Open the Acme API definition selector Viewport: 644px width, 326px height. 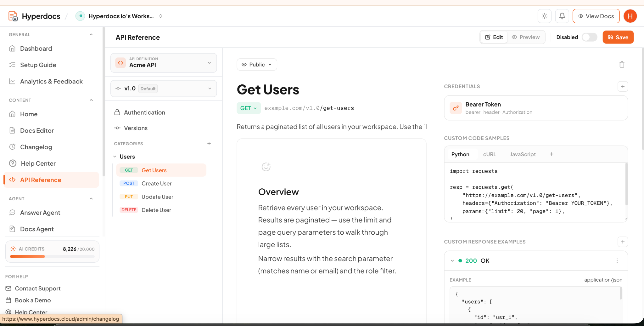pos(164,63)
